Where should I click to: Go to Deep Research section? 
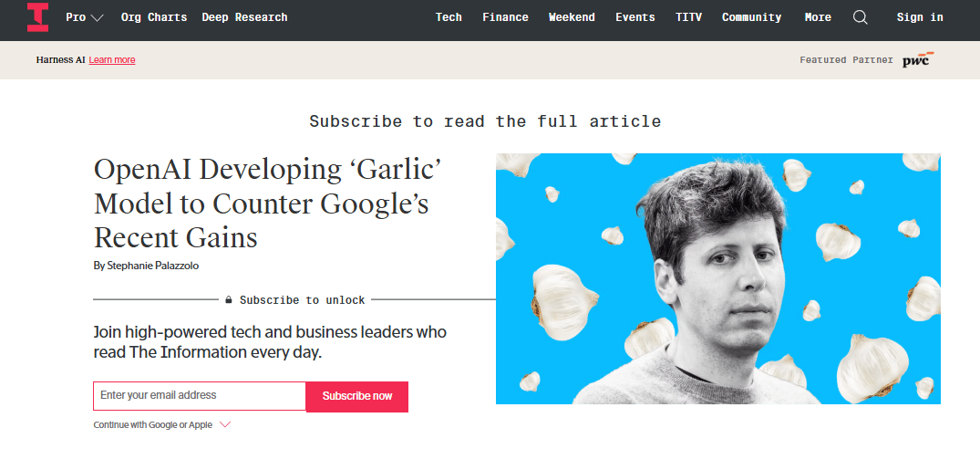coord(244,17)
